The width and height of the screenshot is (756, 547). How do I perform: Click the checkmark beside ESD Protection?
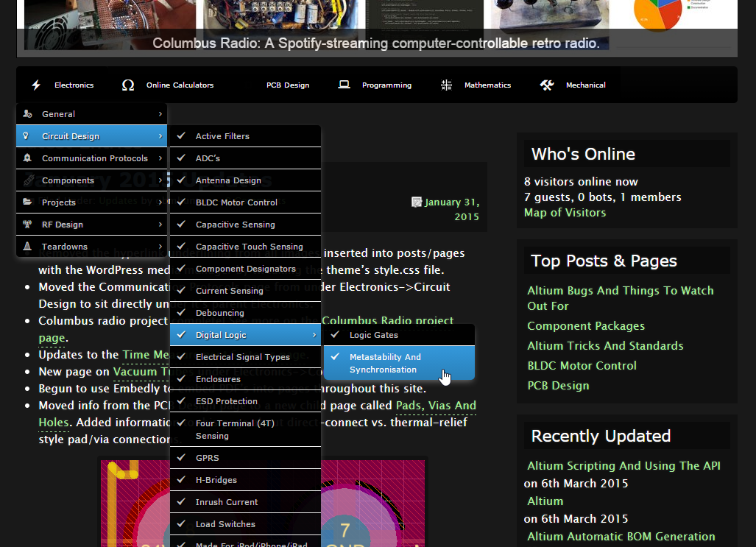[181, 401]
